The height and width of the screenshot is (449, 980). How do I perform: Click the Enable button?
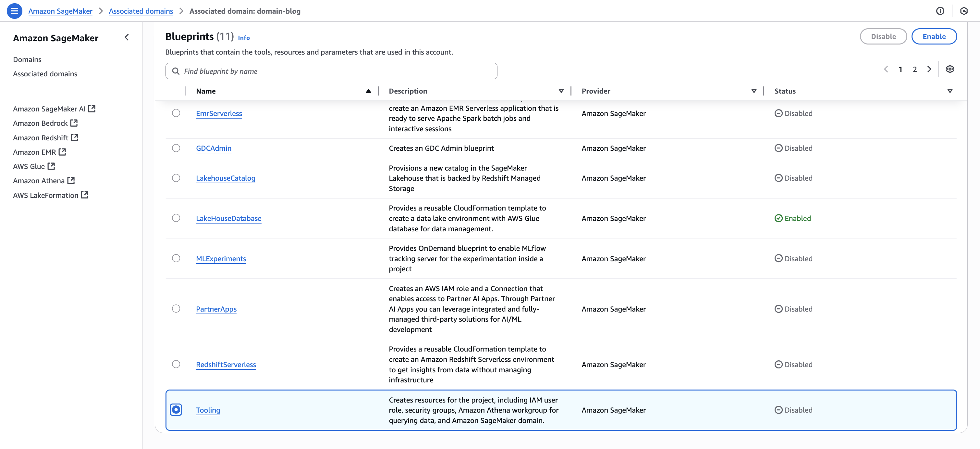(934, 37)
